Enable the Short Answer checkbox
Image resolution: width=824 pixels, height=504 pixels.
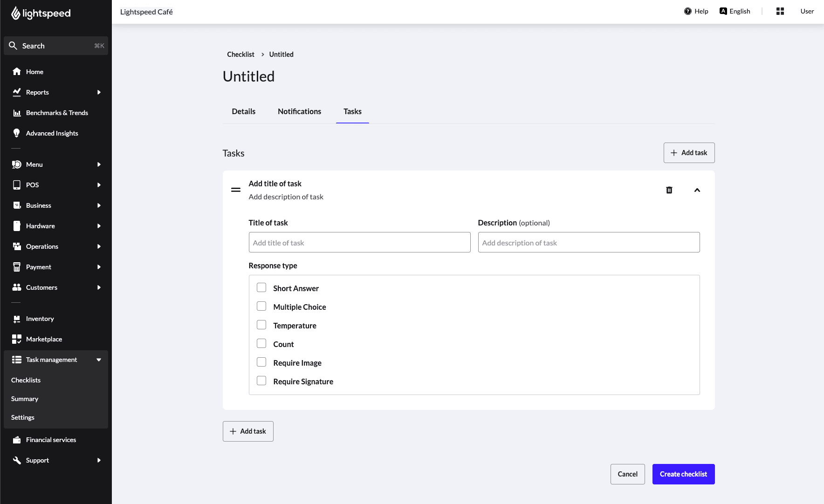tap(261, 288)
